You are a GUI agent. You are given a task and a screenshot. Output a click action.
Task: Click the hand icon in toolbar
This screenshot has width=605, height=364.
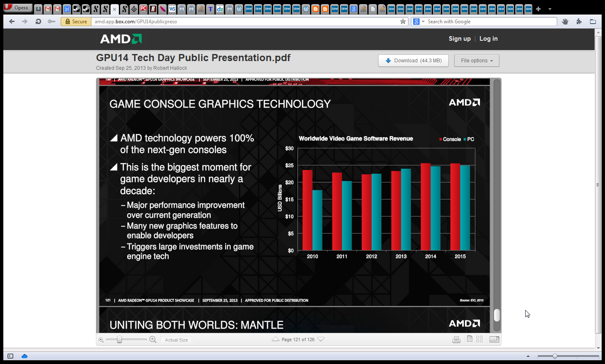[x=565, y=22]
